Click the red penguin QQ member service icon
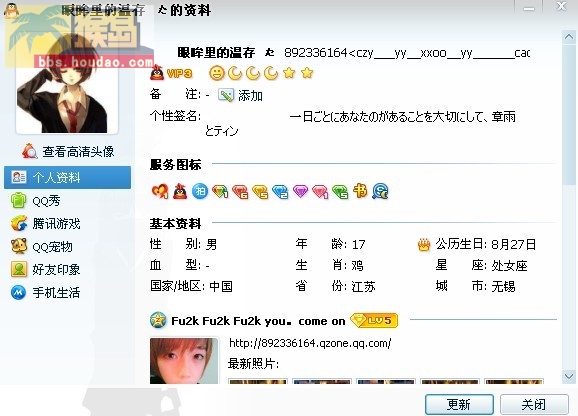 [x=180, y=191]
